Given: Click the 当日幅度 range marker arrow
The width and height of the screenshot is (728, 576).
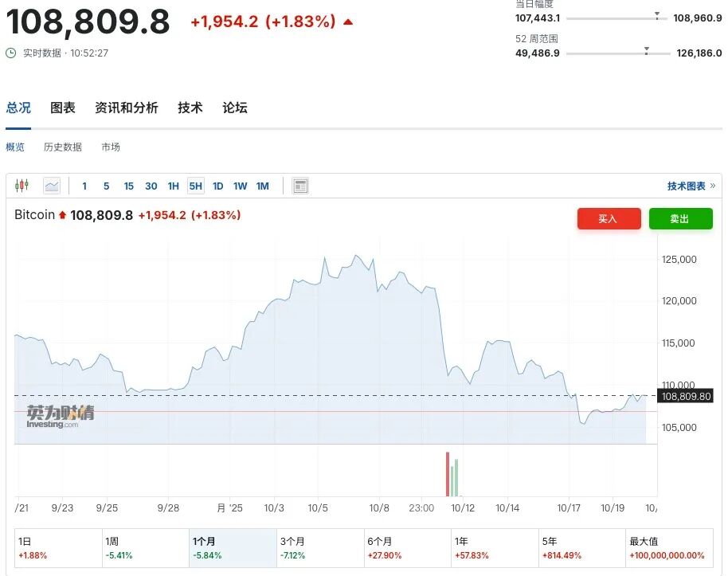Looking at the screenshot, I should tap(657, 15).
